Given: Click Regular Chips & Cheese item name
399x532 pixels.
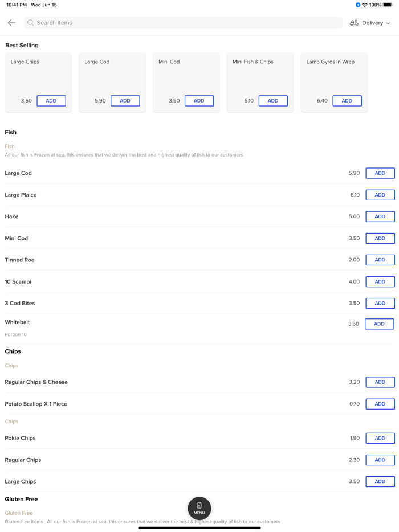Looking at the screenshot, I should point(36,382).
